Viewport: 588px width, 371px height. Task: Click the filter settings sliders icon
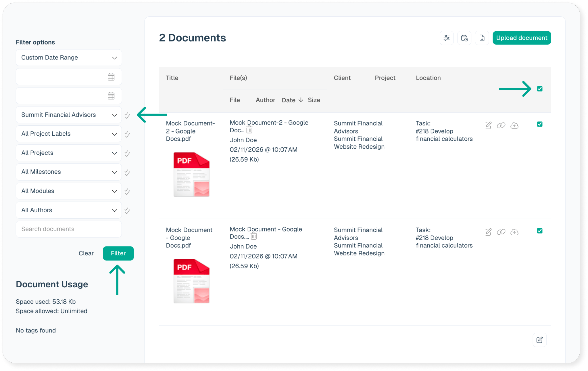point(446,38)
